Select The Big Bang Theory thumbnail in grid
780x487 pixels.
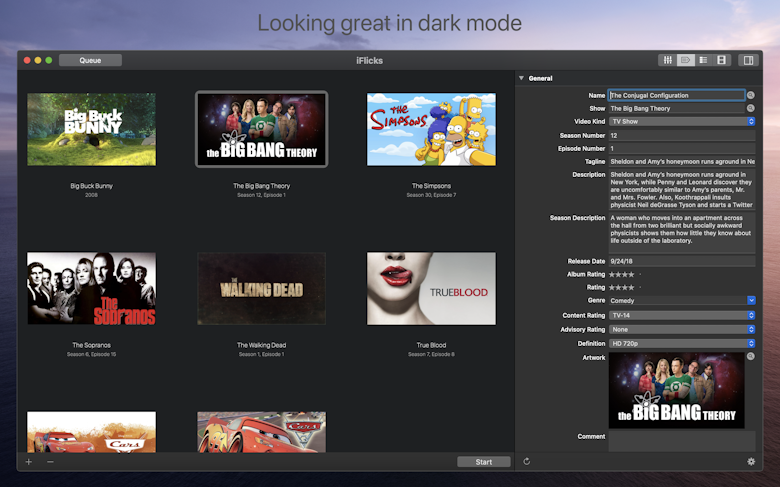coord(262,129)
